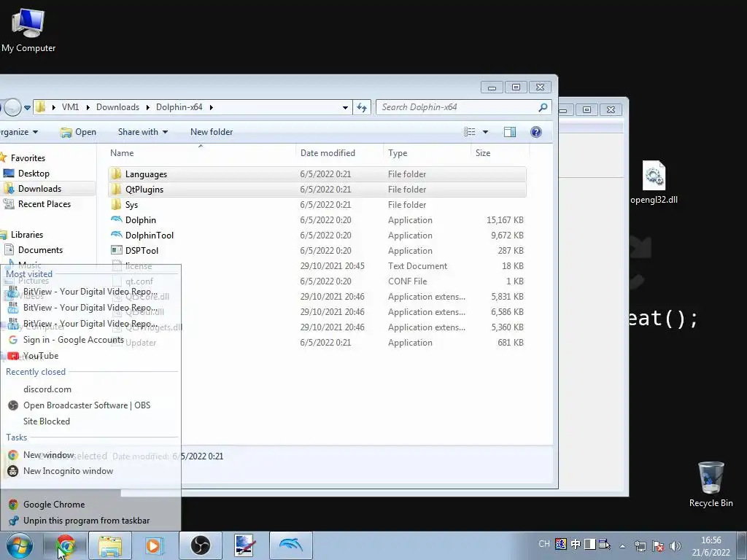Open YouTube from jump list
The image size is (747, 560).
tap(41, 356)
